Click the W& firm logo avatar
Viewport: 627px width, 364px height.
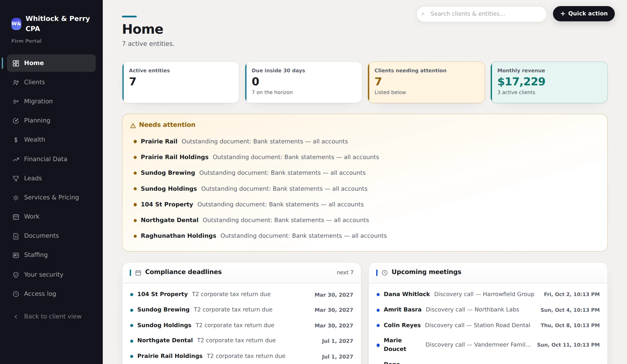tap(16, 24)
